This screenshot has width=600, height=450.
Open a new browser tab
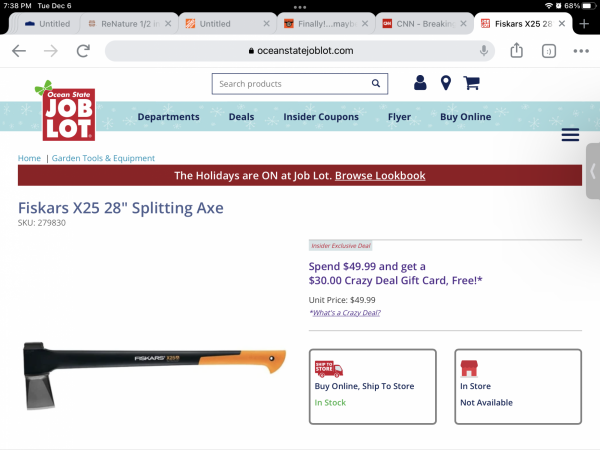point(584,24)
